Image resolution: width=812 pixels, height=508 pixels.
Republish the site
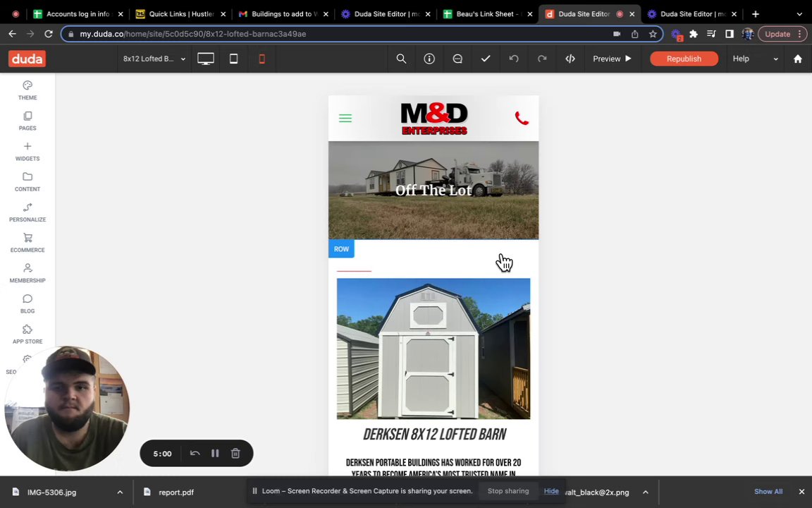click(684, 59)
